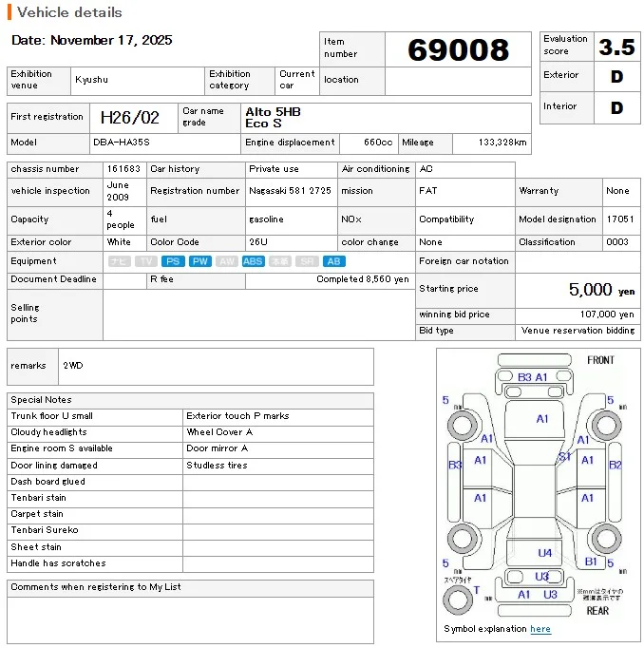The width and height of the screenshot is (644, 648).
Task: Click the mission value FAT
Action: tap(428, 191)
